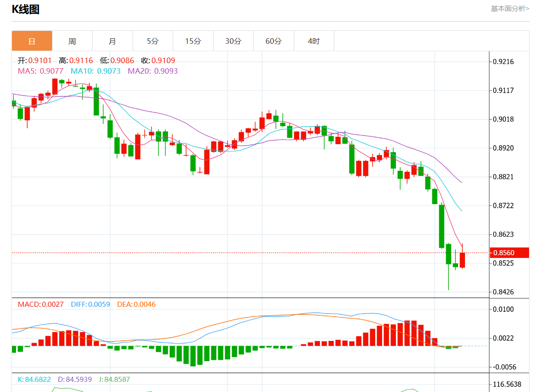Click the DIFF:0.0059 value label

coord(90,304)
